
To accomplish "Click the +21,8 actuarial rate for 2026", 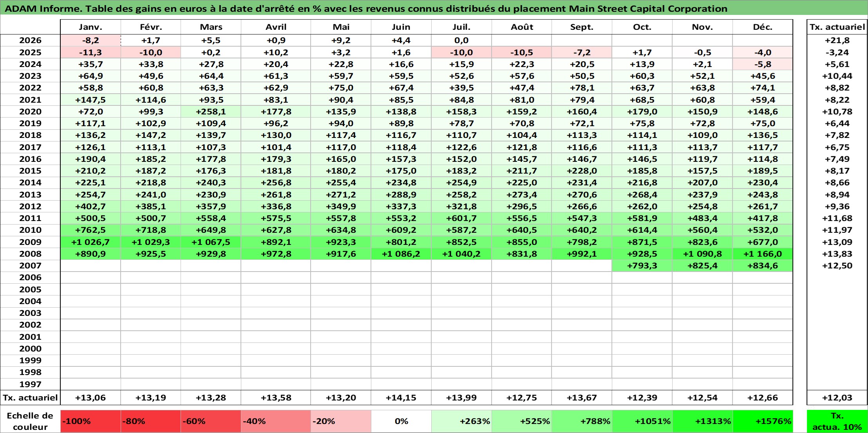I will [837, 40].
